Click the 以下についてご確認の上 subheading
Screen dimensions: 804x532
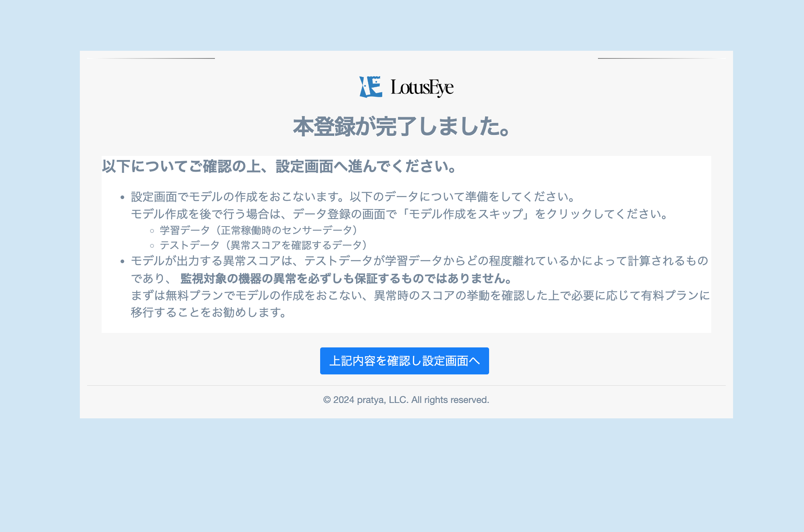(279, 166)
